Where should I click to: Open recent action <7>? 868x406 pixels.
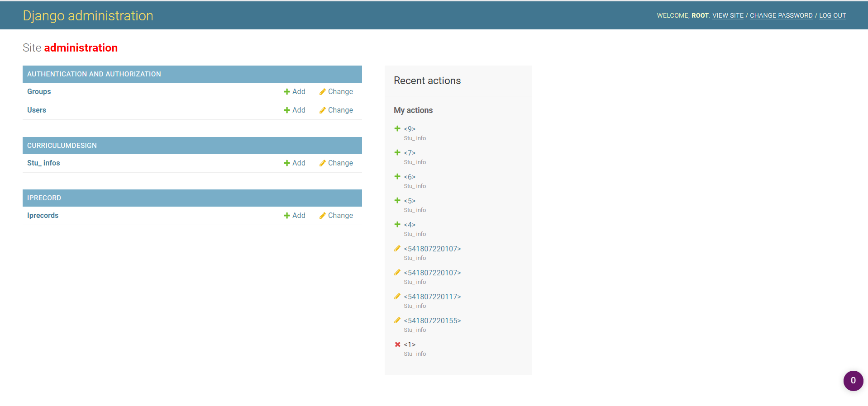pos(410,153)
